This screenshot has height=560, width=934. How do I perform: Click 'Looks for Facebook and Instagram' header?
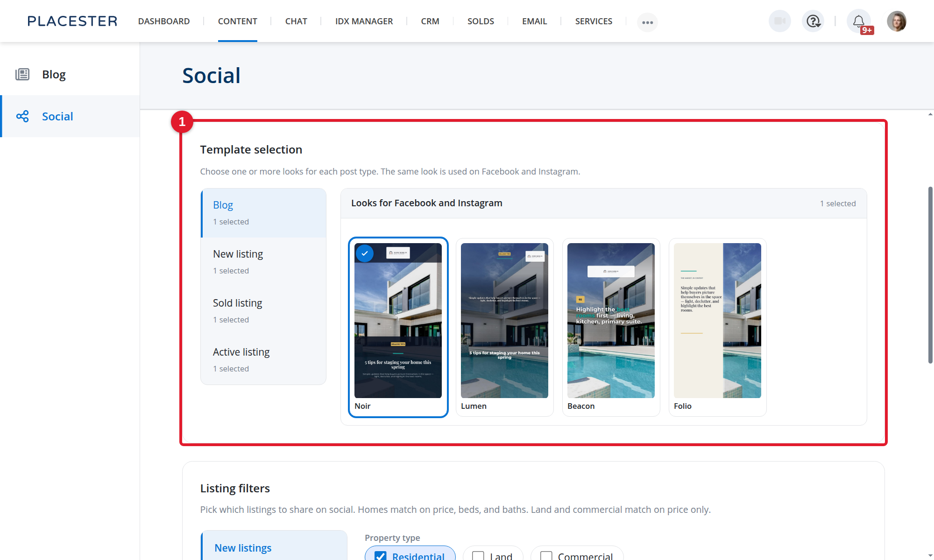[x=427, y=203]
